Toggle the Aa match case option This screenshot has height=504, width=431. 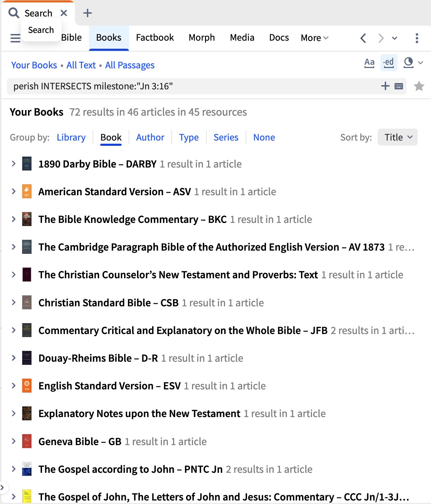tap(369, 63)
